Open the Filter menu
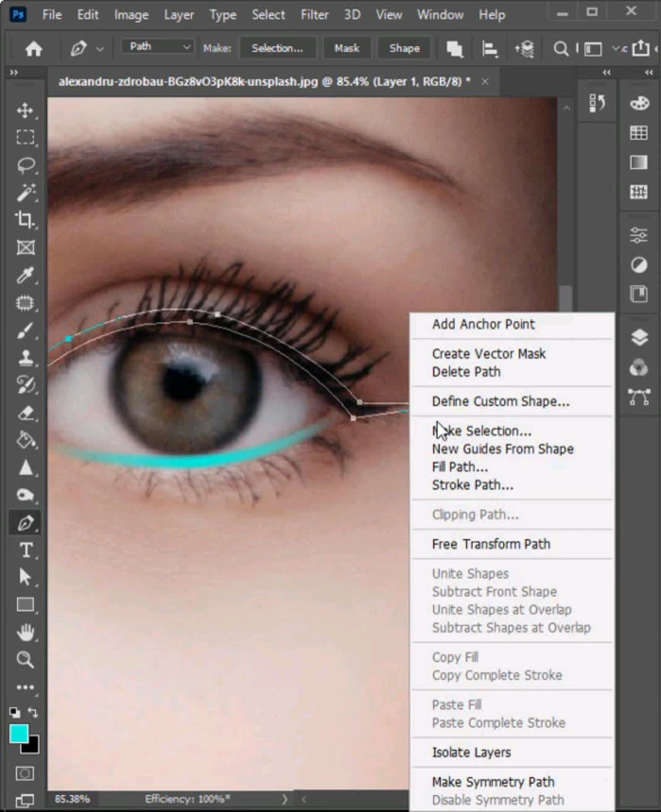 314,14
